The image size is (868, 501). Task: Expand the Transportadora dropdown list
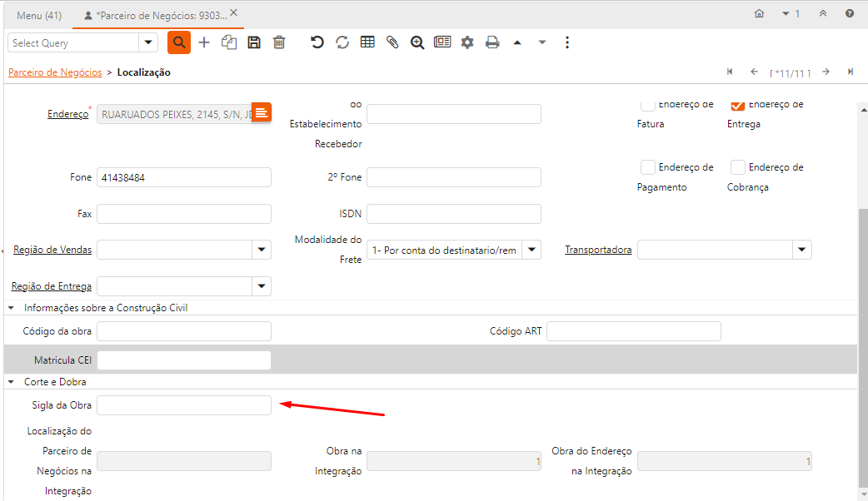[x=801, y=250]
